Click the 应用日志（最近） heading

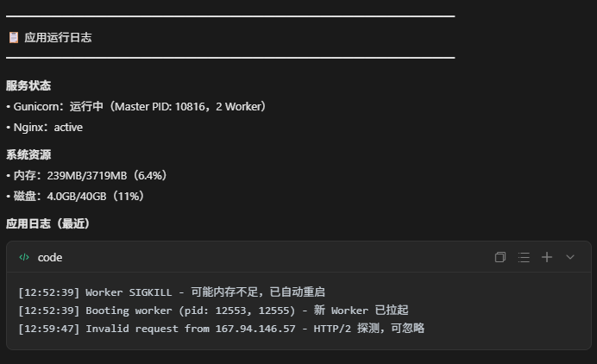point(47,223)
